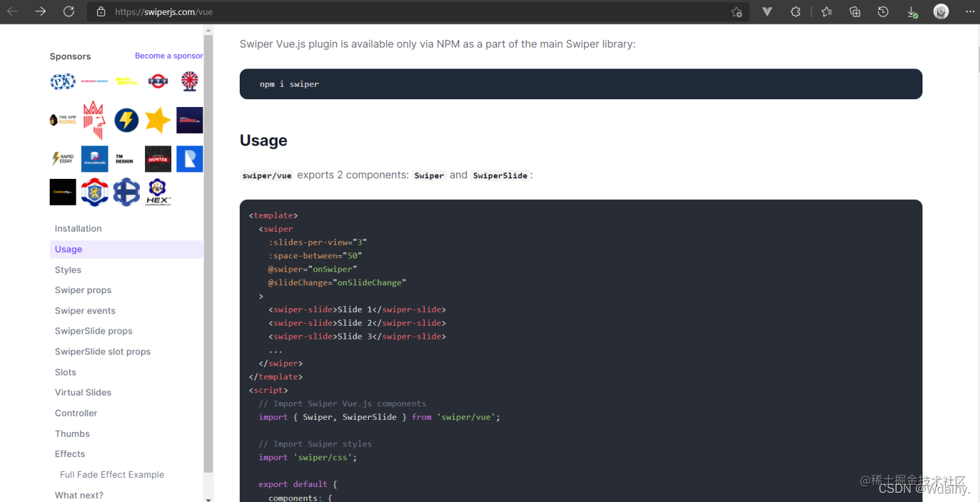Viewport: 980px width, 502px height.
Task: Open the Favorites list icon
Action: 826,12
